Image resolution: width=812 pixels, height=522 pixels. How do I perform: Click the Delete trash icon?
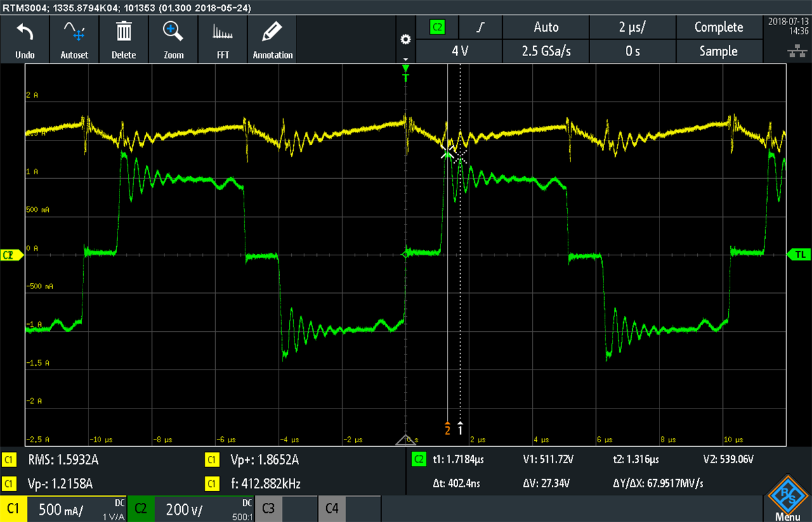[123, 40]
